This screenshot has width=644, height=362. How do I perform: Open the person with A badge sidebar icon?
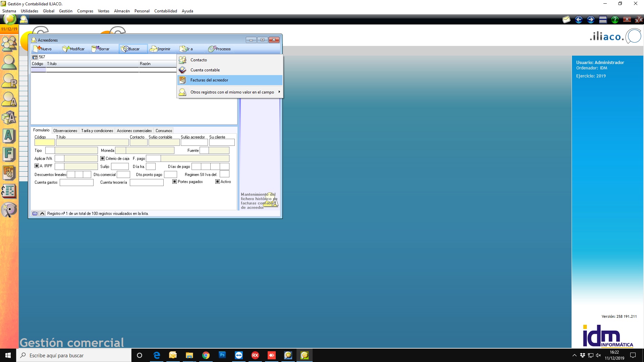click(9, 99)
